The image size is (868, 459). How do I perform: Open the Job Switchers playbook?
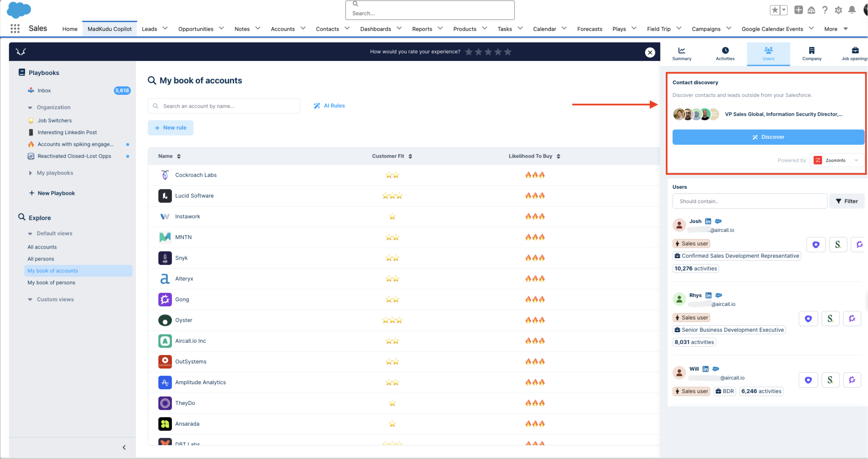(54, 121)
